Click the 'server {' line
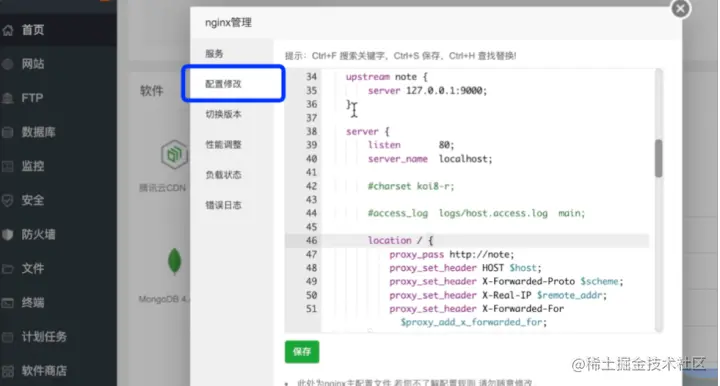The height and width of the screenshot is (386, 720). 367,132
